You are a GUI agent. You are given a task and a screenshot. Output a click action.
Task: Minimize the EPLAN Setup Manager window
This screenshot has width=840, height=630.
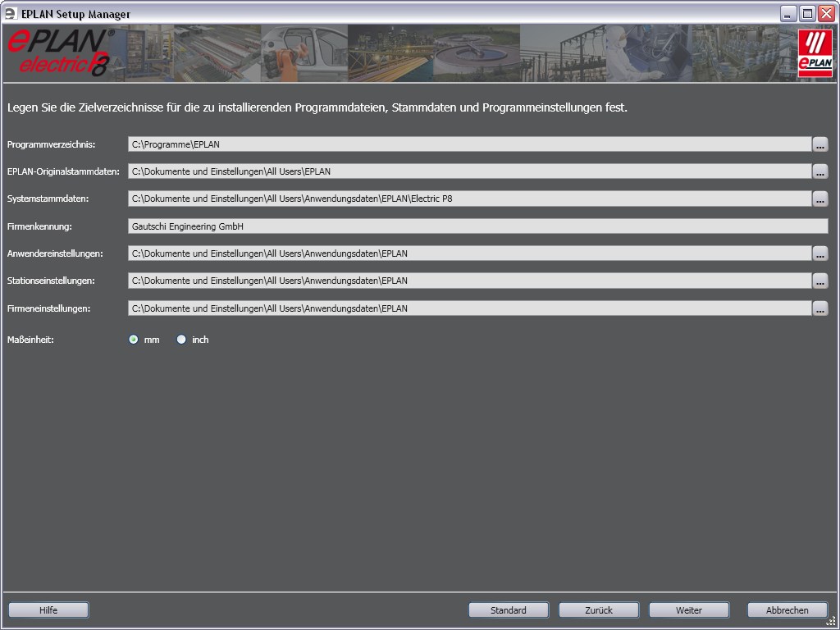tap(787, 14)
